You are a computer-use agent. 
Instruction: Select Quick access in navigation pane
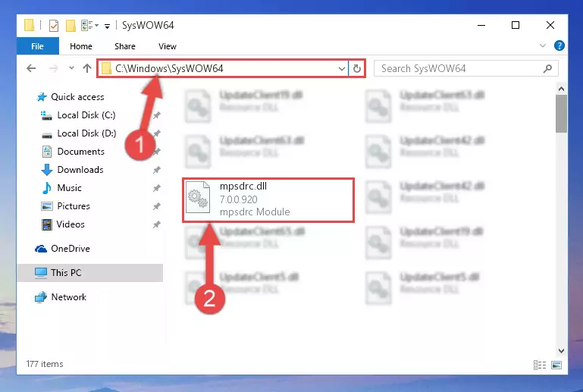[77, 97]
